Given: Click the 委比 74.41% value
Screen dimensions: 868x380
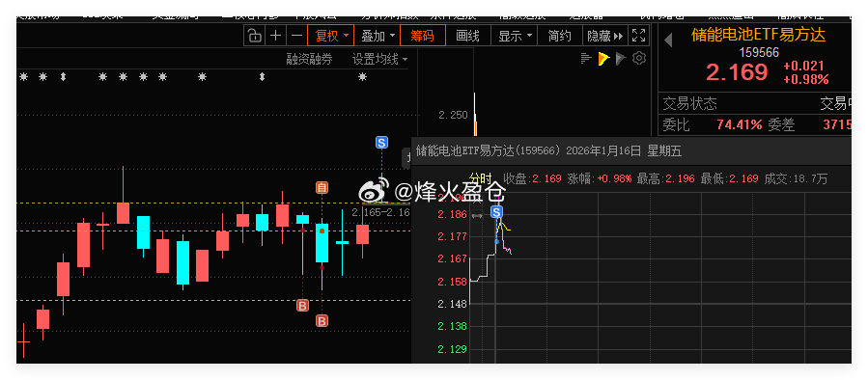Looking at the screenshot, I should click(739, 125).
